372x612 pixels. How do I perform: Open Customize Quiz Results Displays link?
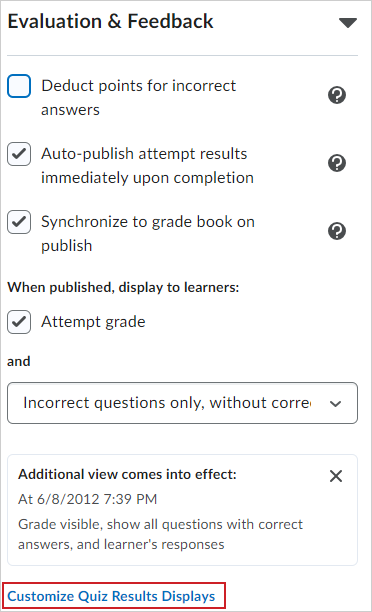coord(111,596)
